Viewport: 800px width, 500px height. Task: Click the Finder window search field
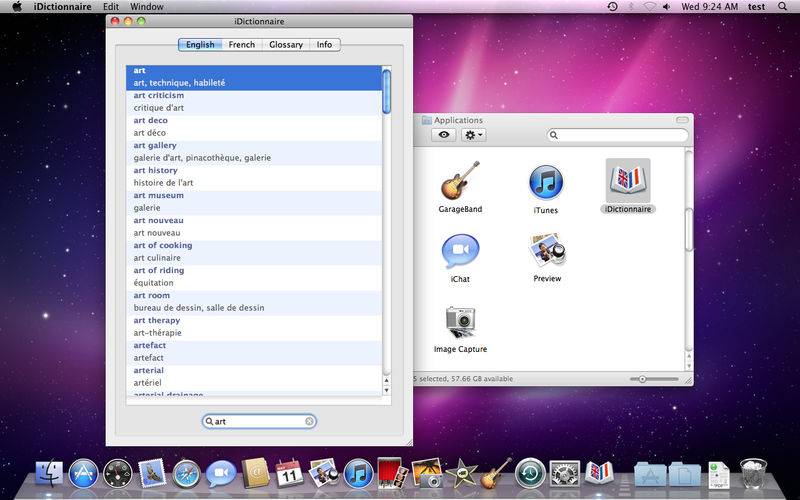(x=617, y=135)
